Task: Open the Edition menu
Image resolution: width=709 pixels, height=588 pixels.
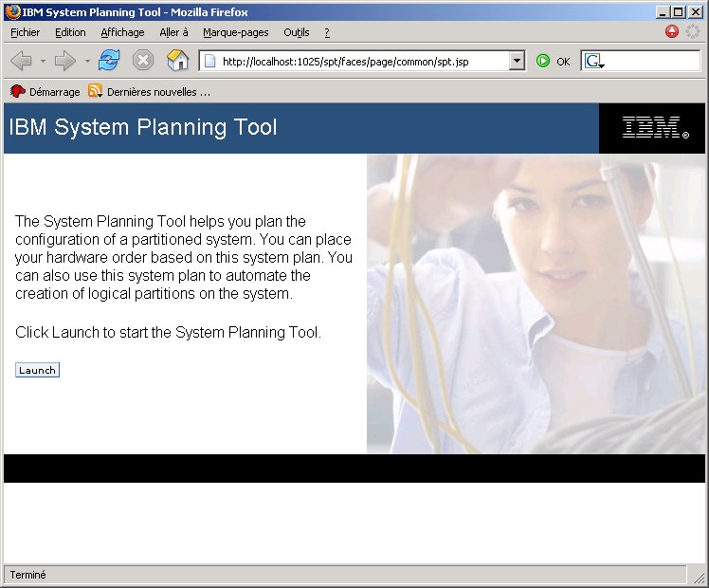Action: (x=70, y=32)
